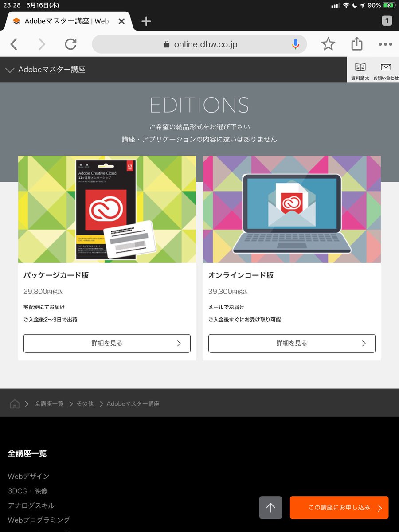The width and height of the screenshot is (399, 532).
Task: Open 全講座一覧 breadcrumb link
Action: click(49, 403)
